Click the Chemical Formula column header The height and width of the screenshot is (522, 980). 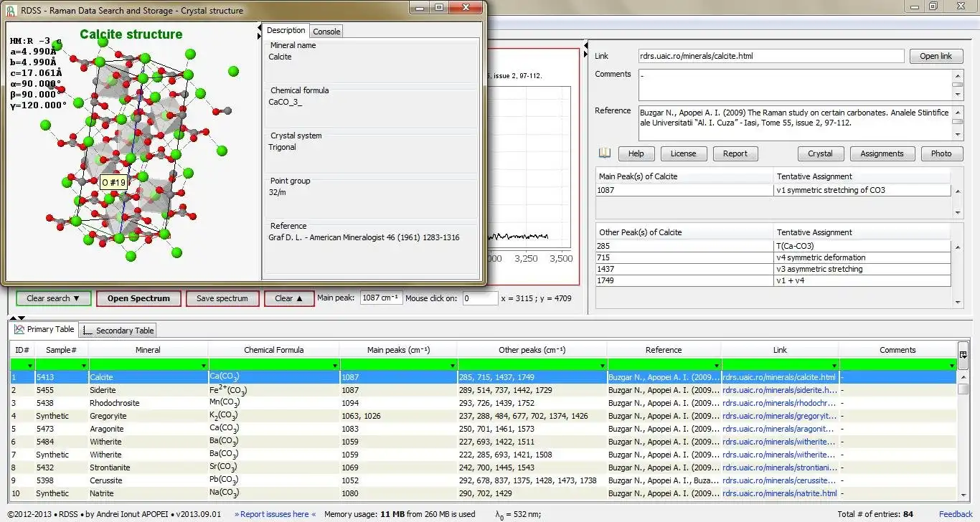273,350
